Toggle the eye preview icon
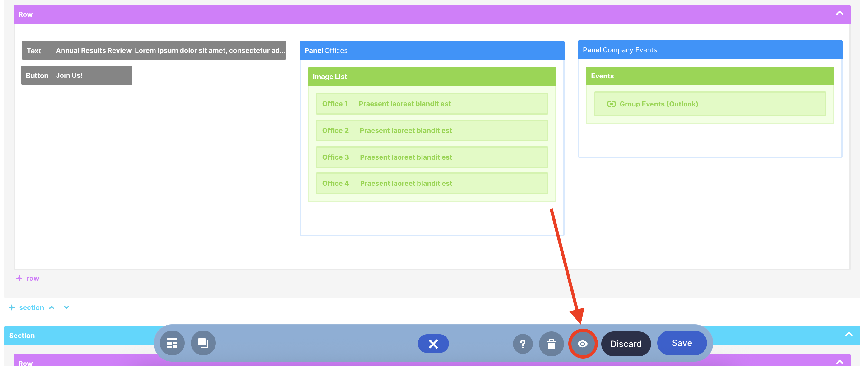This screenshot has width=868, height=366. (x=583, y=344)
